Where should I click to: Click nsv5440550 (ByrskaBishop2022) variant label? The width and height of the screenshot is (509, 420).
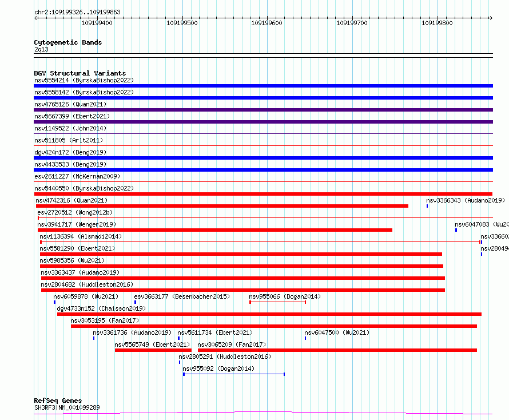(x=84, y=188)
